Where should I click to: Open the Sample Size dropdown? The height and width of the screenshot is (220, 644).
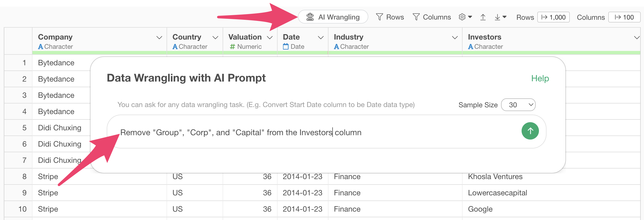518,105
